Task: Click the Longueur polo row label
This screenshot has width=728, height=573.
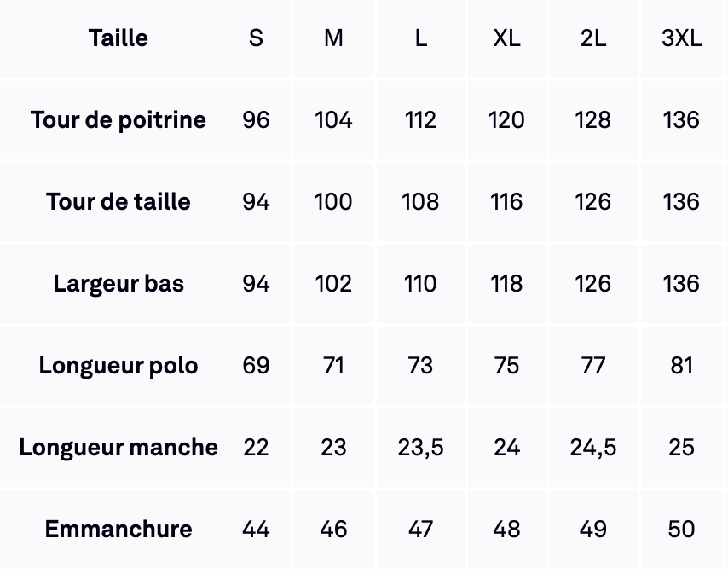Action: 118,366
